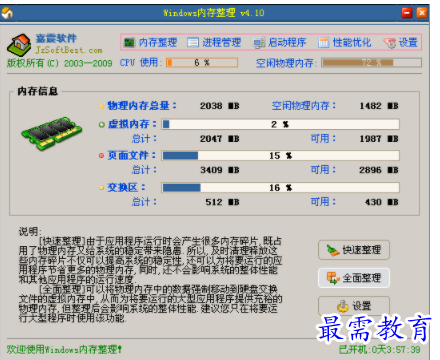Click the orange blocks icon on 全面整理
The image size is (440, 360).
333,278
